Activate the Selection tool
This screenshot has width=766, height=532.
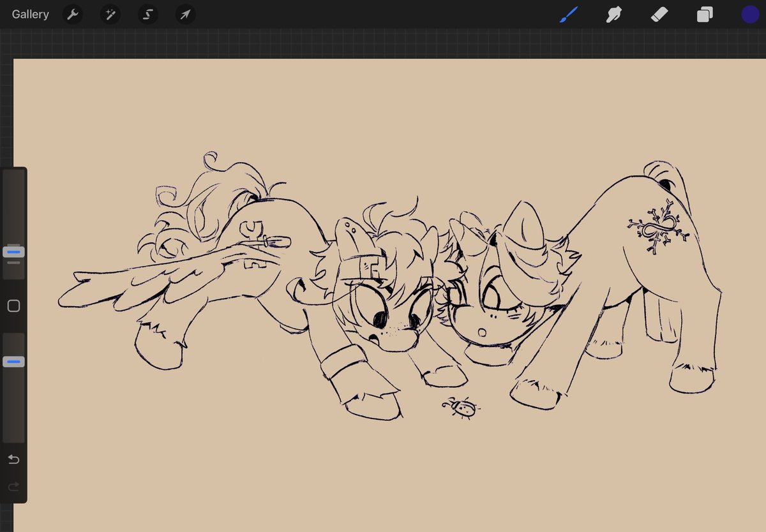147,14
